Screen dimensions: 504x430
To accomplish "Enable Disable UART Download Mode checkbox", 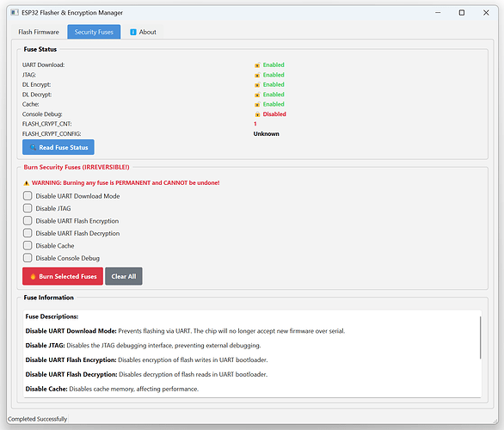I will click(x=28, y=196).
